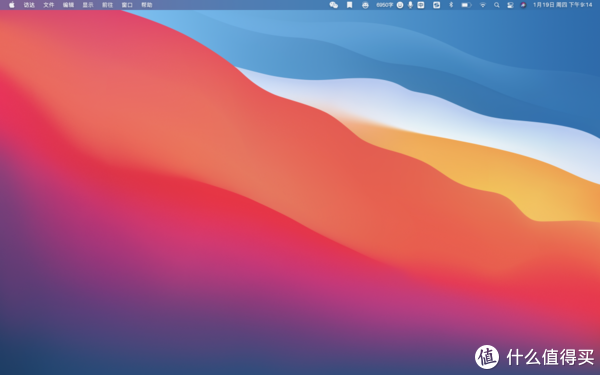Click the Siri icon in menu bar
The image size is (600, 375).
point(523,5)
